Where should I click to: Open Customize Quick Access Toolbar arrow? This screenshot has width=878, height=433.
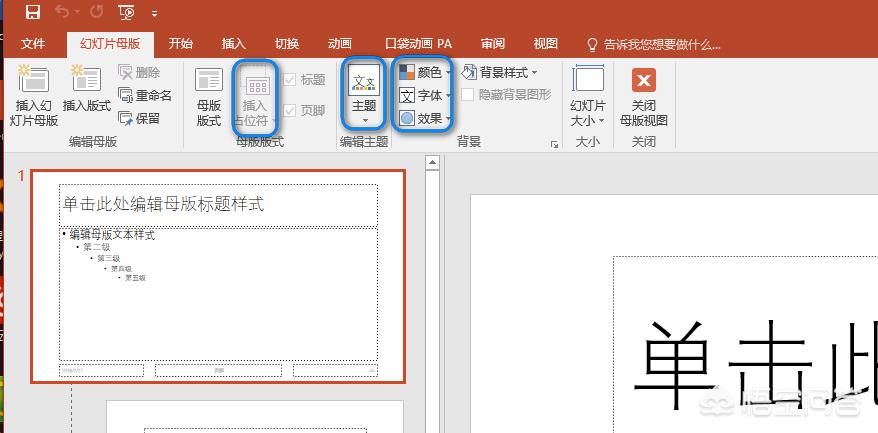coord(155,12)
